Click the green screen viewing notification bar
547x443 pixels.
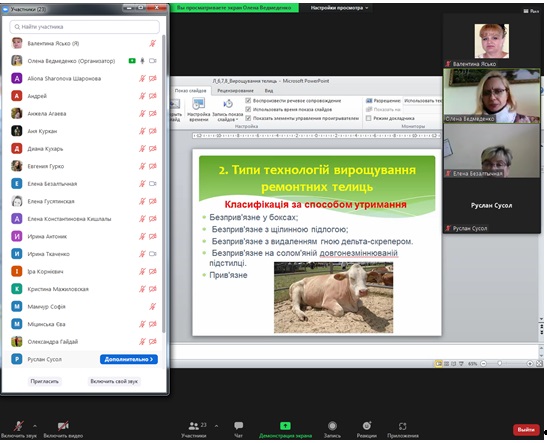[234, 8]
